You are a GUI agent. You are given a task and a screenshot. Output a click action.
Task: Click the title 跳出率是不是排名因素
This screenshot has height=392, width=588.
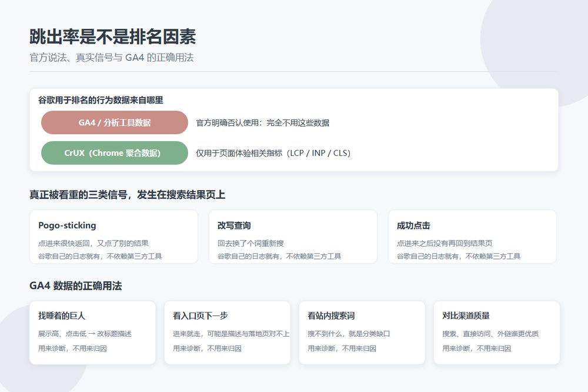tap(112, 37)
